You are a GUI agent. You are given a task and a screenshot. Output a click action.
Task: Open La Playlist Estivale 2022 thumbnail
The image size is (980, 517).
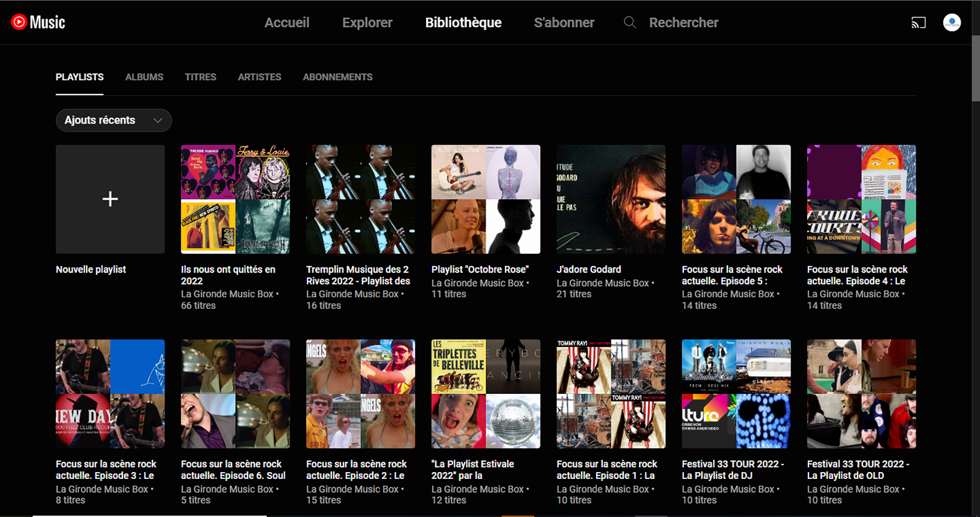(486, 394)
